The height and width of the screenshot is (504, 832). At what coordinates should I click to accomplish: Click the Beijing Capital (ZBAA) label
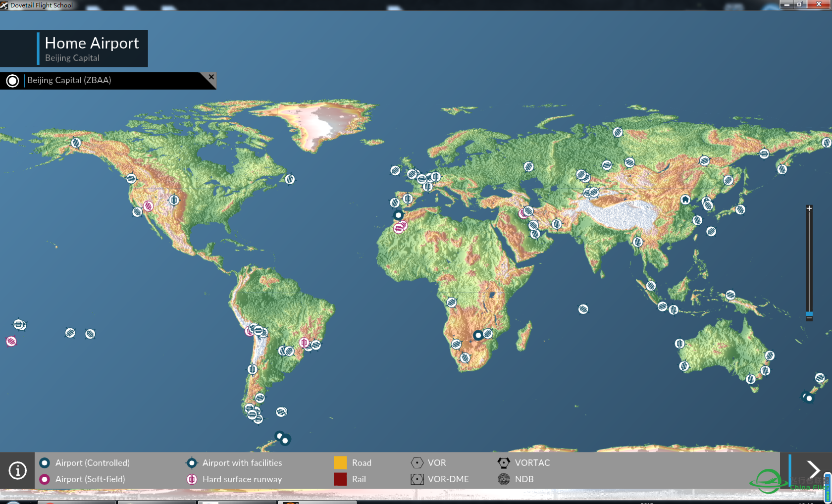coord(69,80)
